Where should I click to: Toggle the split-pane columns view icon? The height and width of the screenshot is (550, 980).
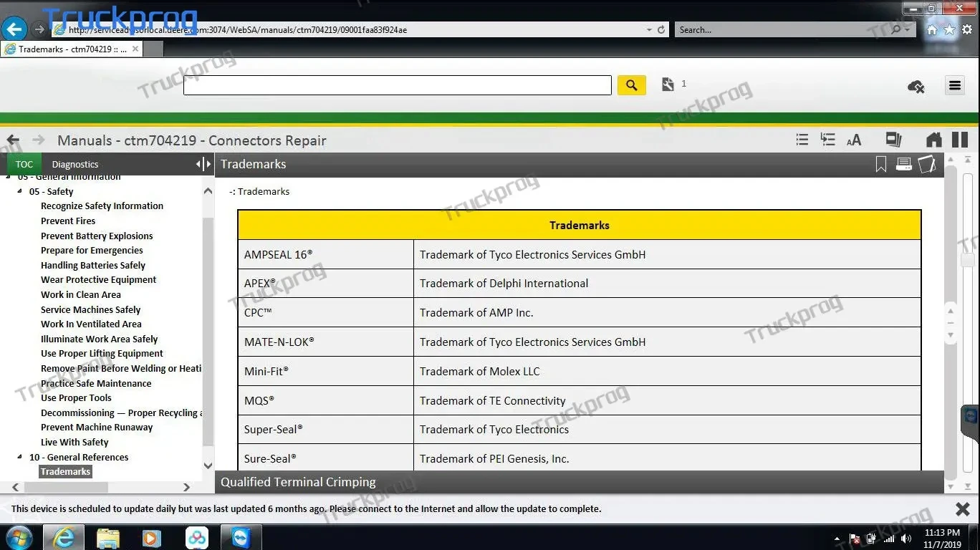(960, 140)
